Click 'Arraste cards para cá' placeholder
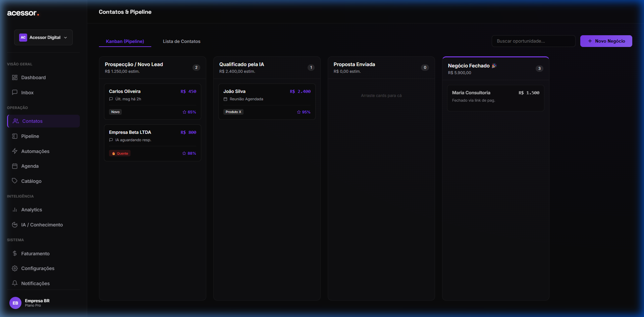This screenshot has height=317, width=644. [381, 96]
